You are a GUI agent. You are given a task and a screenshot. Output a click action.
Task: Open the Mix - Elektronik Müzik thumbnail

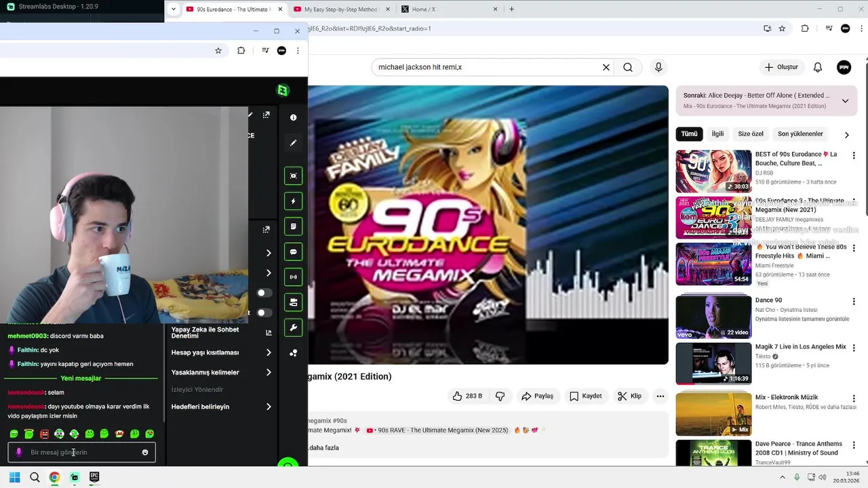(713, 413)
